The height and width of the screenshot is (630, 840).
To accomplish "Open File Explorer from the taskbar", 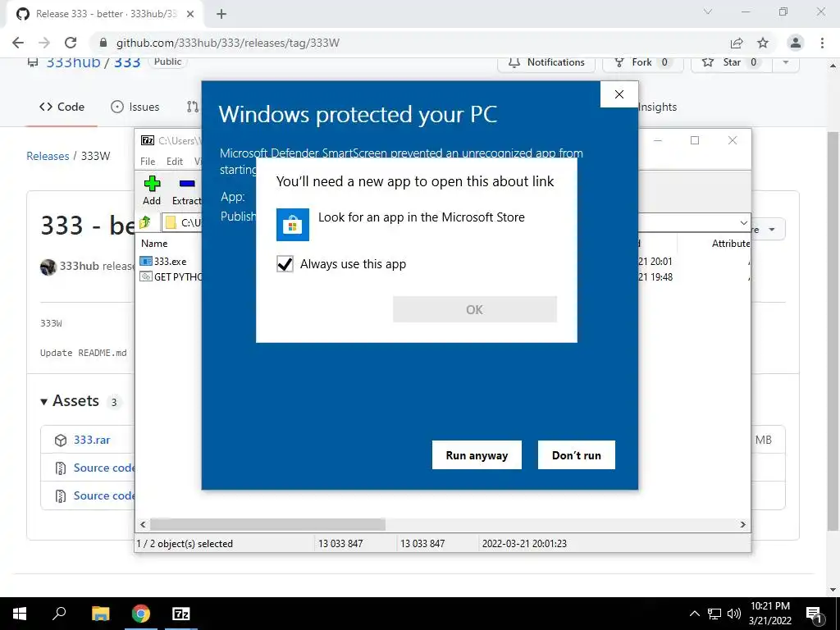I will point(101,614).
